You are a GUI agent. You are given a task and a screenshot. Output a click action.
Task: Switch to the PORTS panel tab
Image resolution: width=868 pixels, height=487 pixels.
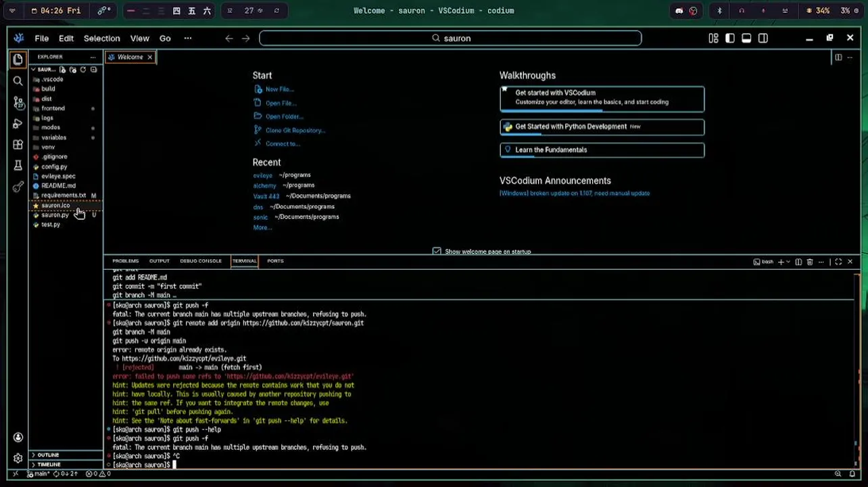click(275, 261)
